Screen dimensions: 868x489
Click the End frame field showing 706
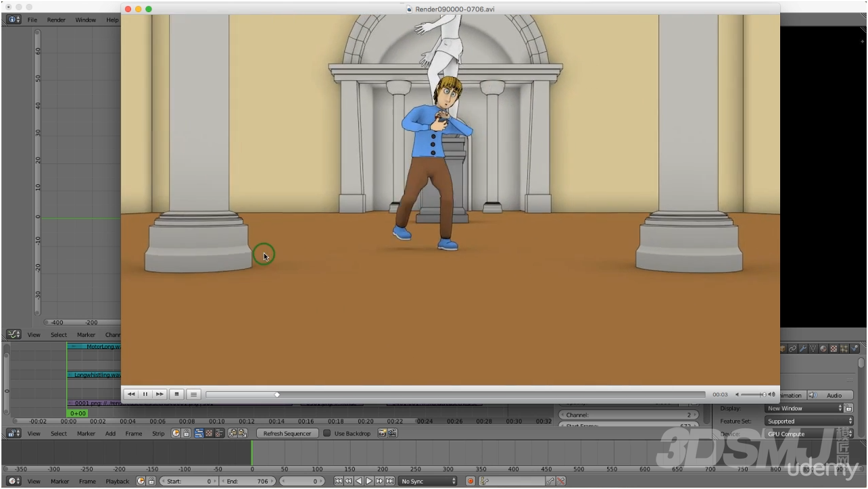pos(247,481)
